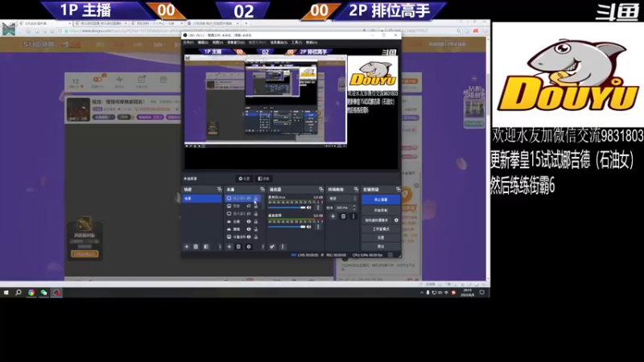Click the Filters button above the docks
The image size is (644, 362).
pyautogui.click(x=263, y=179)
